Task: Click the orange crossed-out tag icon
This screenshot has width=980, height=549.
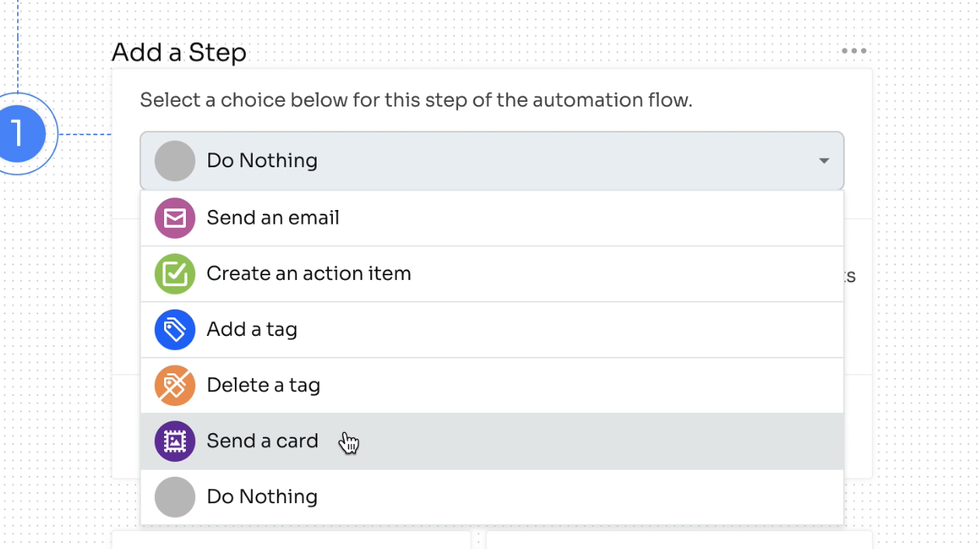Action: point(175,386)
